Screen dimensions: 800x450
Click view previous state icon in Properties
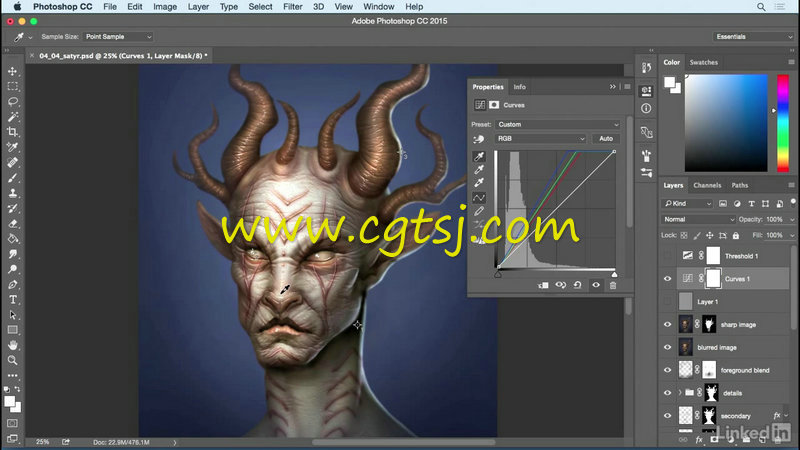pos(561,285)
